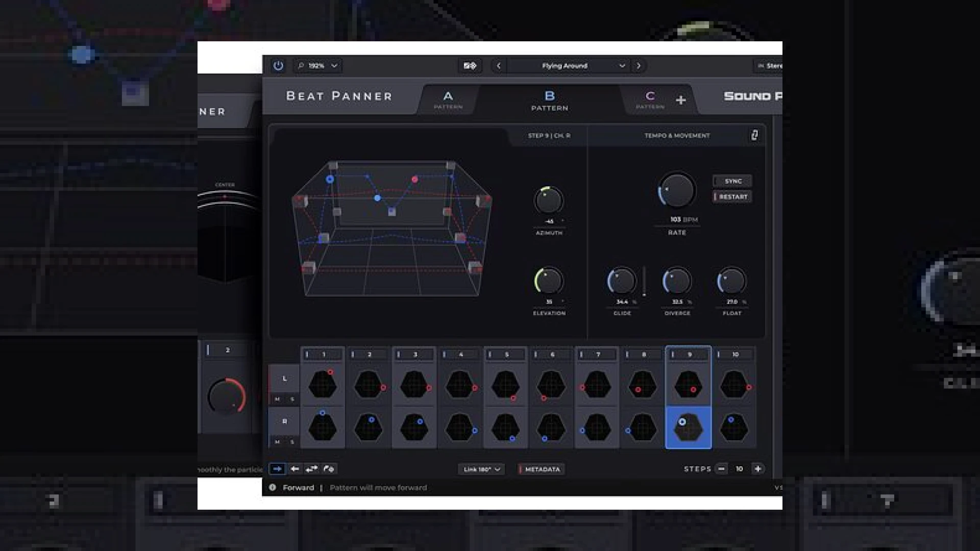Increase steps with plus button

(x=758, y=469)
